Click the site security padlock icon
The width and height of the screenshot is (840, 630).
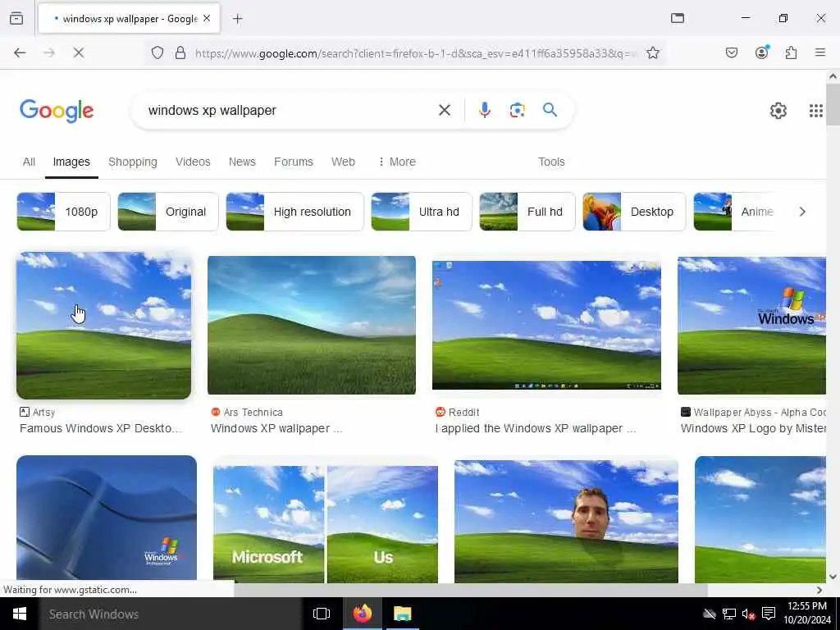[x=180, y=52]
